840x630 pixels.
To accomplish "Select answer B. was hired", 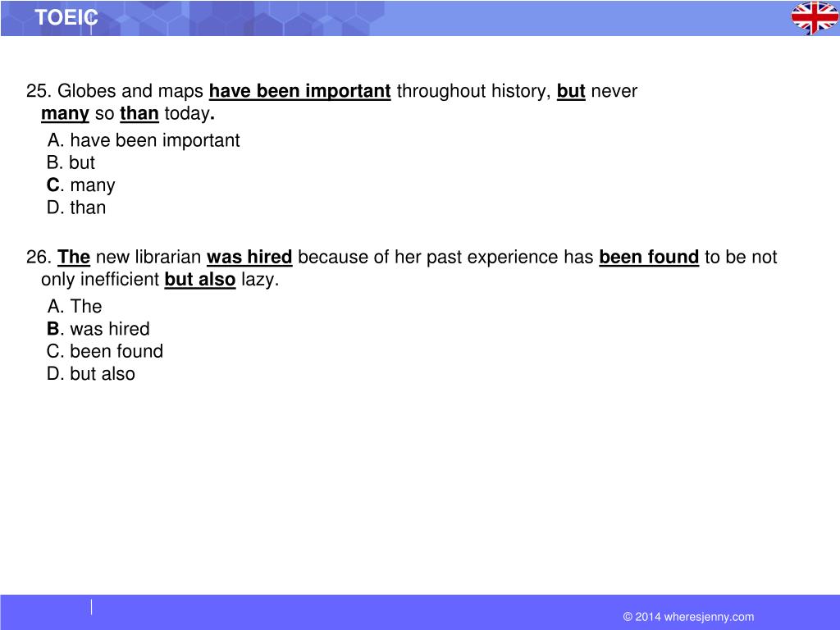I will click(98, 329).
